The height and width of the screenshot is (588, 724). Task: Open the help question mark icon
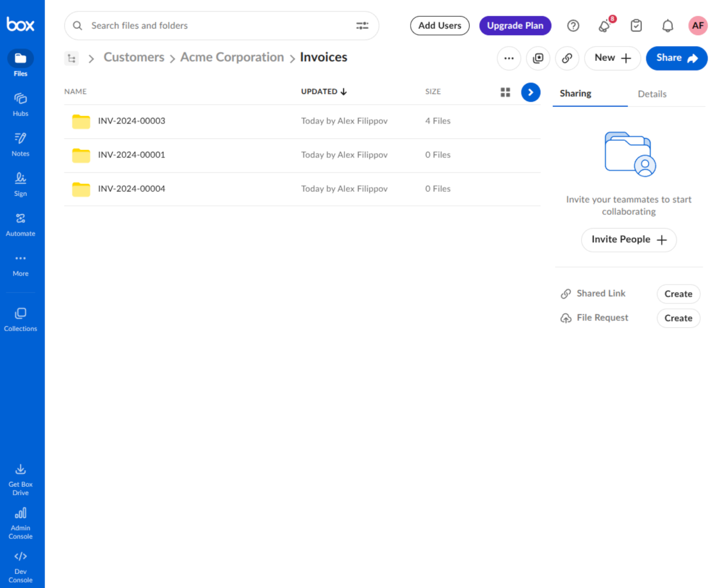(x=573, y=26)
